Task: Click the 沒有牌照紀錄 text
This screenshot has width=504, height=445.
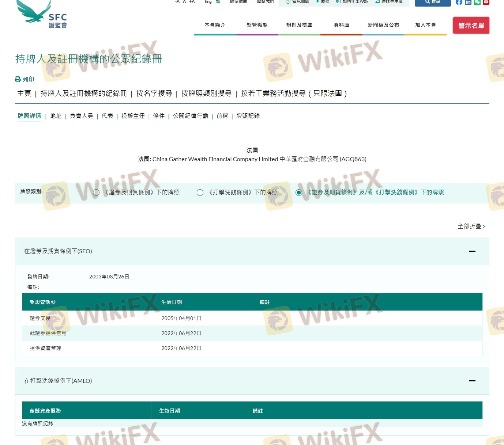Action: (38, 423)
